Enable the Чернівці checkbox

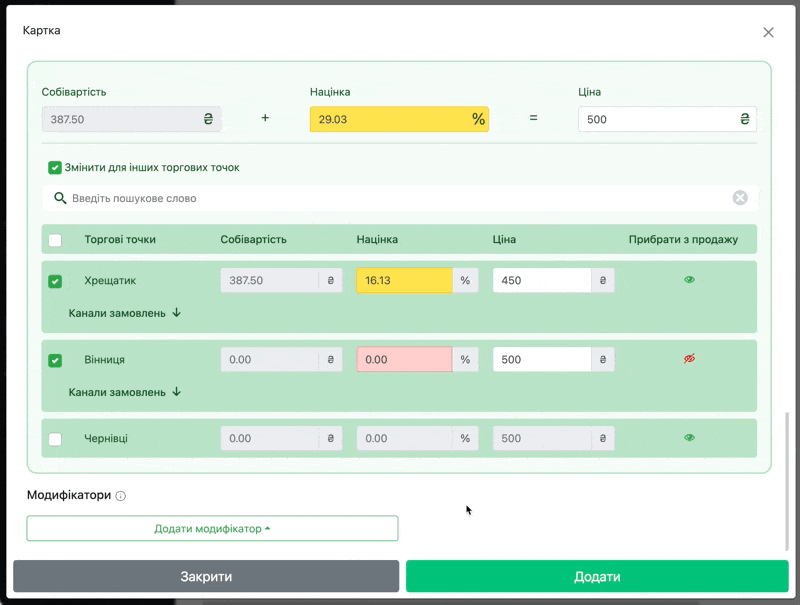coord(55,439)
